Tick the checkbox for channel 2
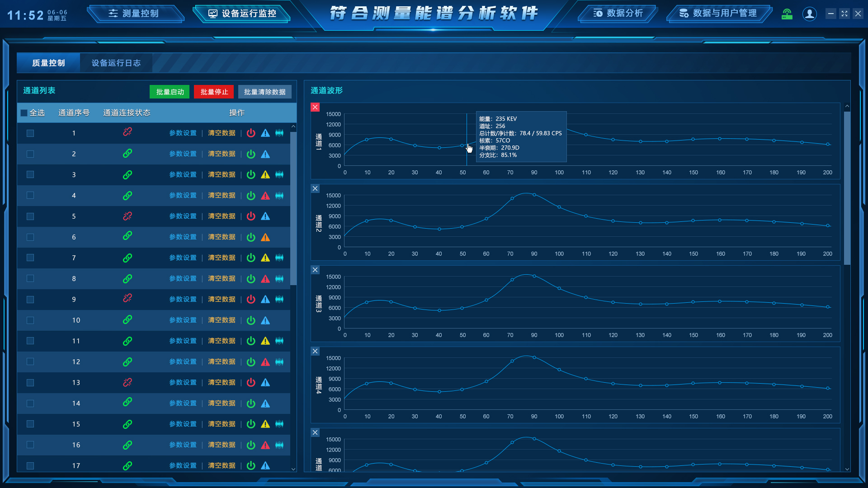This screenshot has width=868, height=488. [x=30, y=154]
